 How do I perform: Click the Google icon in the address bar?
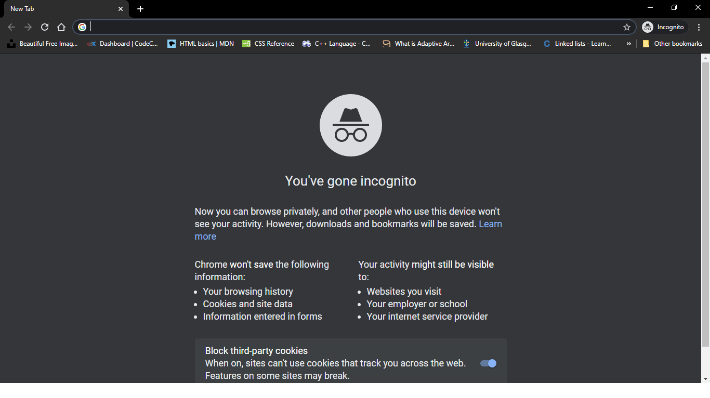tap(82, 27)
